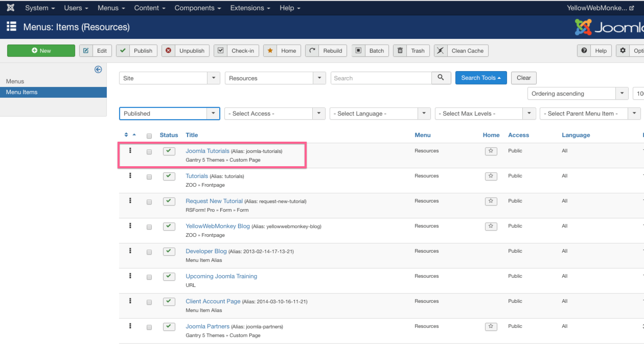Open the Site client dropdown
The width and height of the screenshot is (644, 356).
click(170, 78)
